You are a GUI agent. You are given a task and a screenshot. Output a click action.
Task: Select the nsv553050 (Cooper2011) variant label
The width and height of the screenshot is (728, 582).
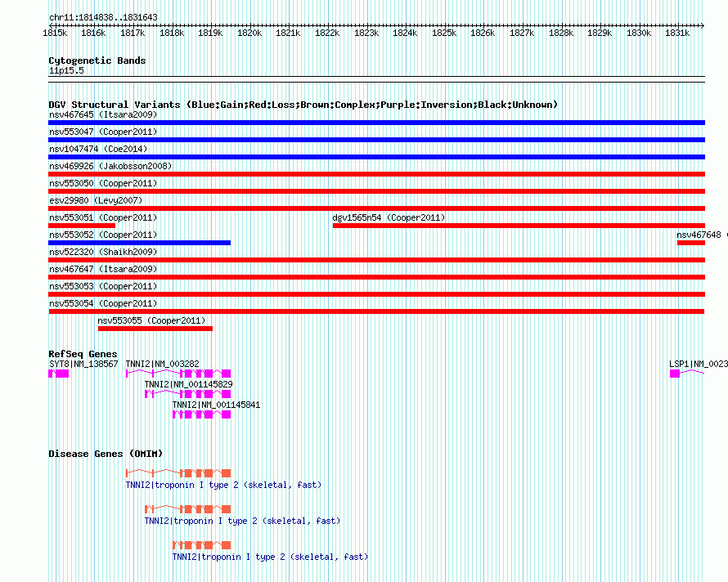pyautogui.click(x=103, y=183)
